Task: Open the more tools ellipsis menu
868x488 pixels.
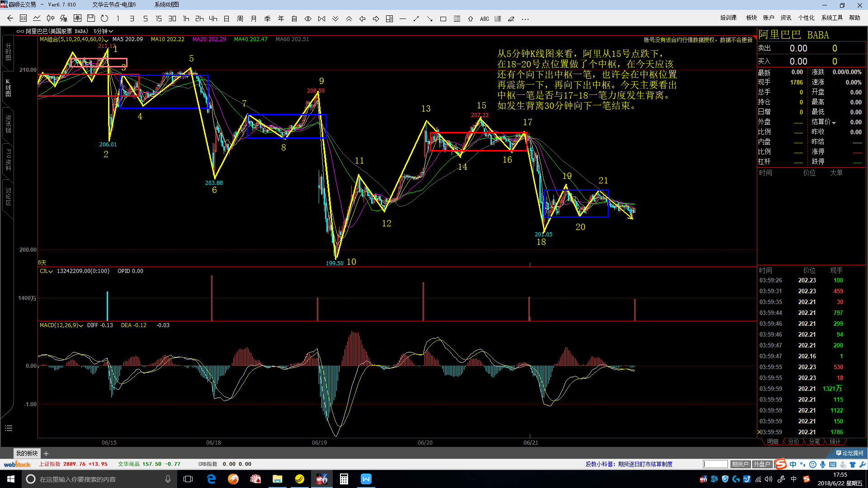Action: (x=525, y=19)
